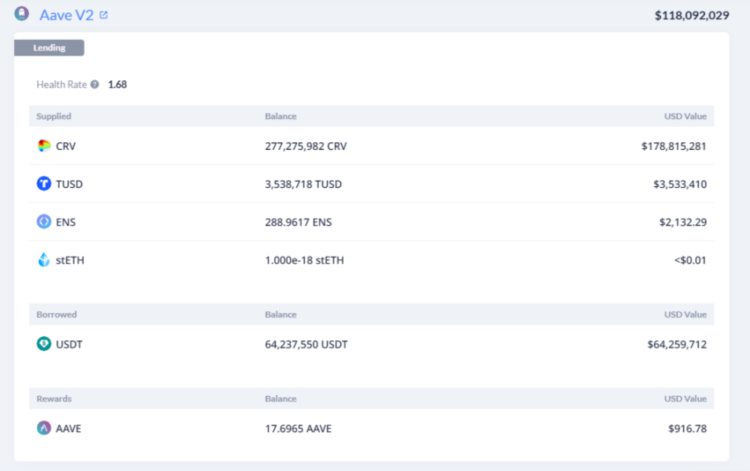The height and width of the screenshot is (471, 750).
Task: Select the Lending tab
Action: [49, 48]
